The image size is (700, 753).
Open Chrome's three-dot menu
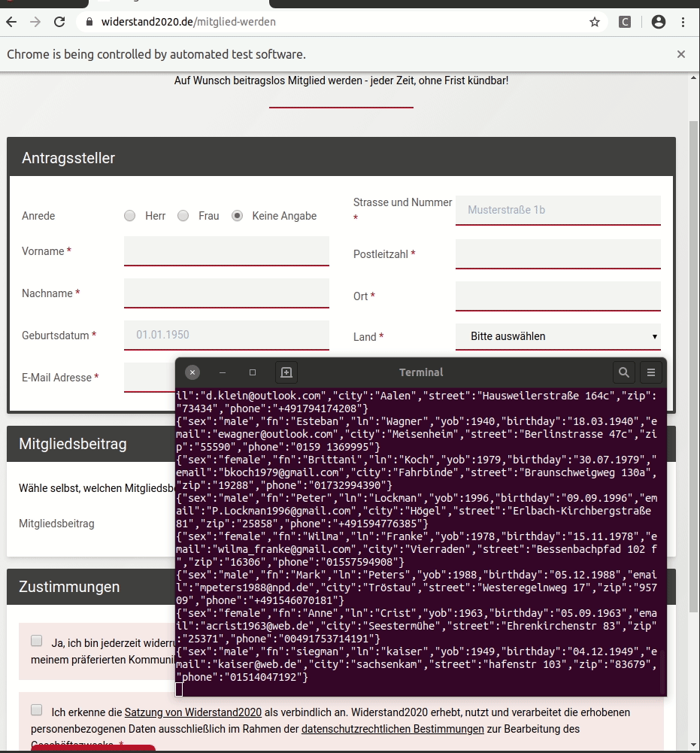(x=683, y=22)
